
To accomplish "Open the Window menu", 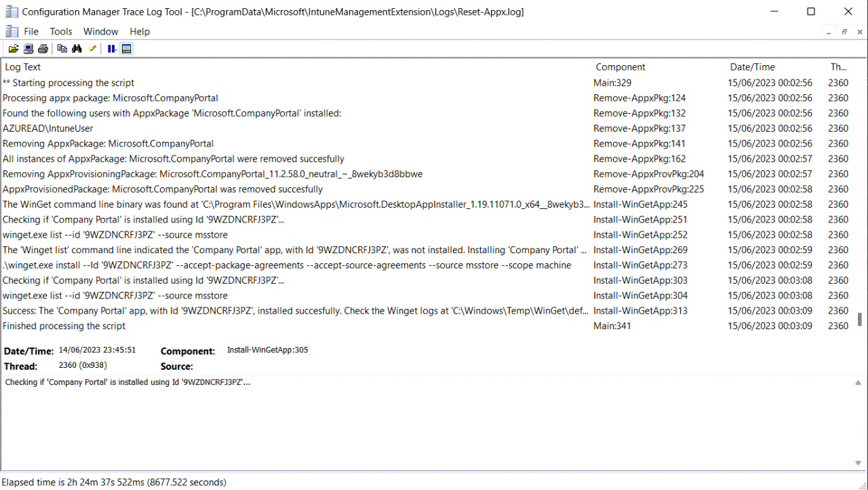I will (x=101, y=31).
